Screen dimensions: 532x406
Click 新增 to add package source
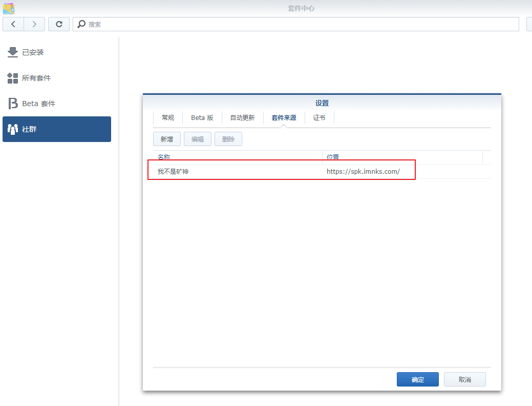[167, 139]
